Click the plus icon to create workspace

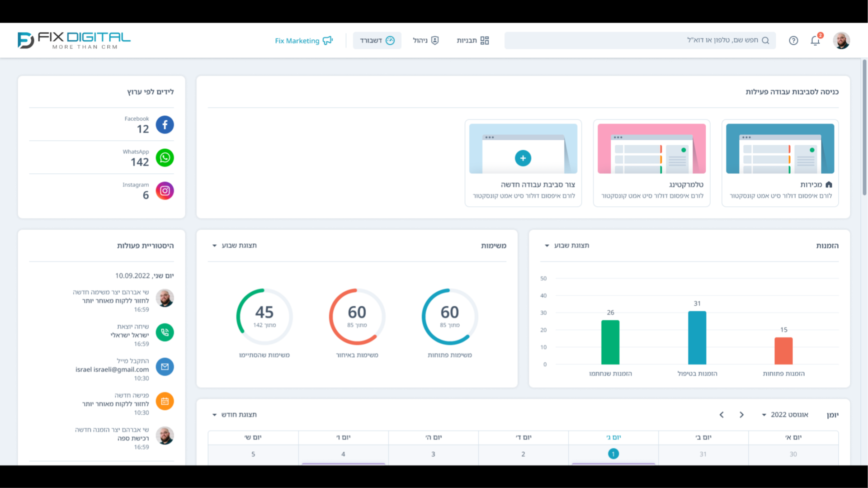point(523,158)
